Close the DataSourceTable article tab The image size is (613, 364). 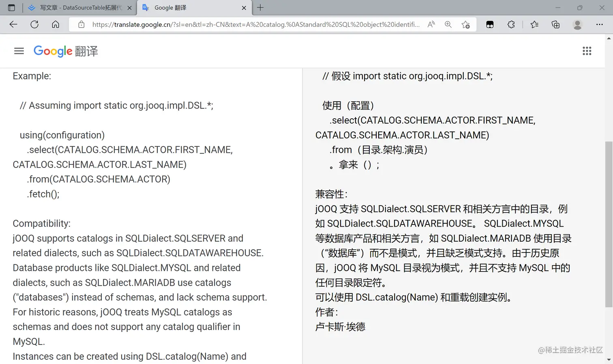(x=129, y=8)
